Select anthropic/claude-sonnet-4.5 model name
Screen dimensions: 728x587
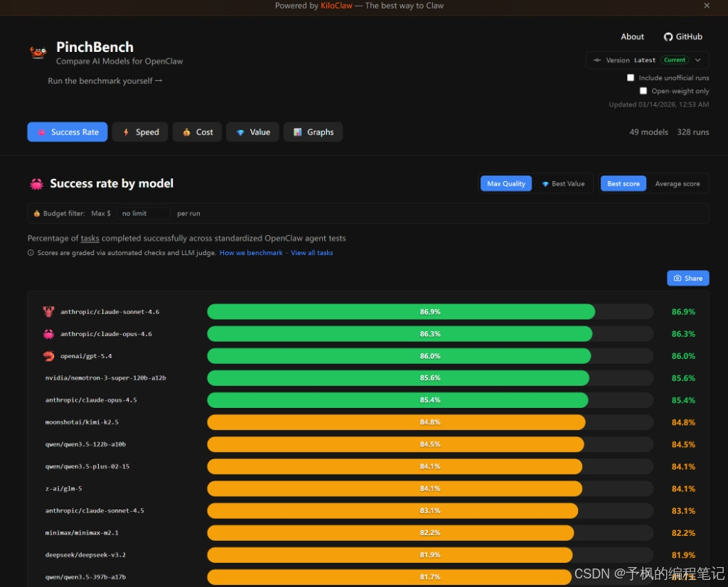[95, 510]
